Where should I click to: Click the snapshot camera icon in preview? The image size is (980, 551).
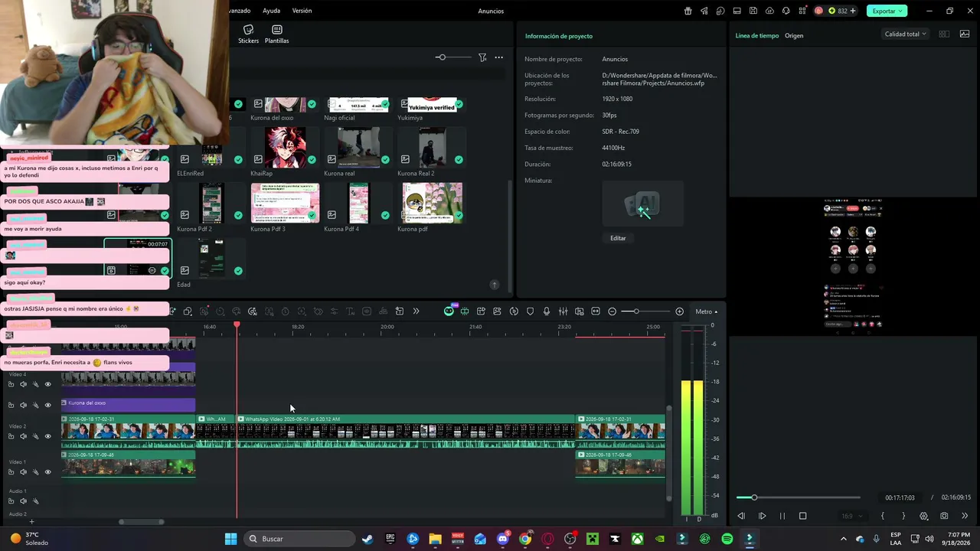tap(944, 516)
